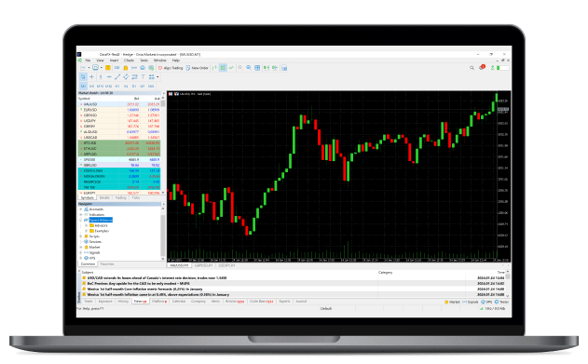Select the horizontal line drawing tool
Image resolution: width=588 pixels, height=364 pixels.
point(109,76)
